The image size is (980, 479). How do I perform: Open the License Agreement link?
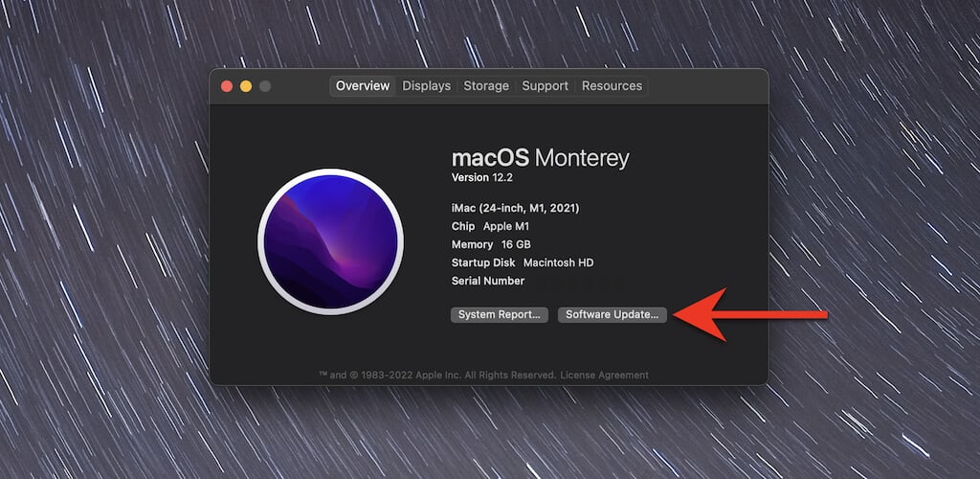click(605, 376)
